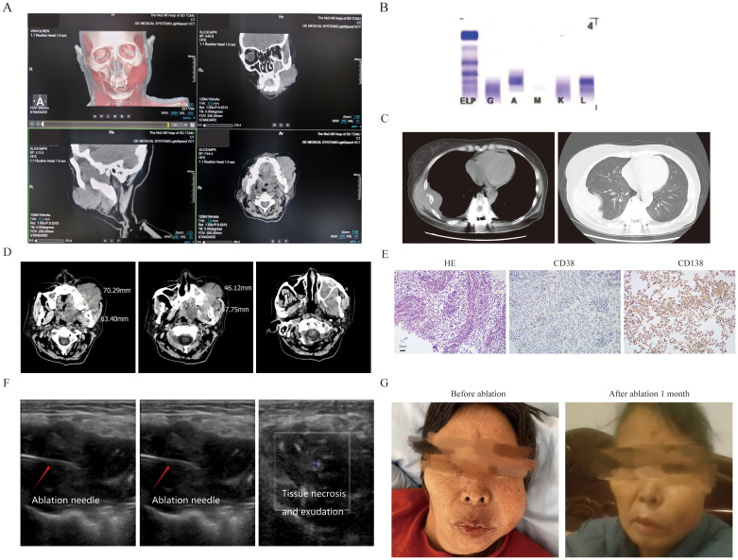Click the panel letter C
The image size is (738, 560).
(x=385, y=118)
